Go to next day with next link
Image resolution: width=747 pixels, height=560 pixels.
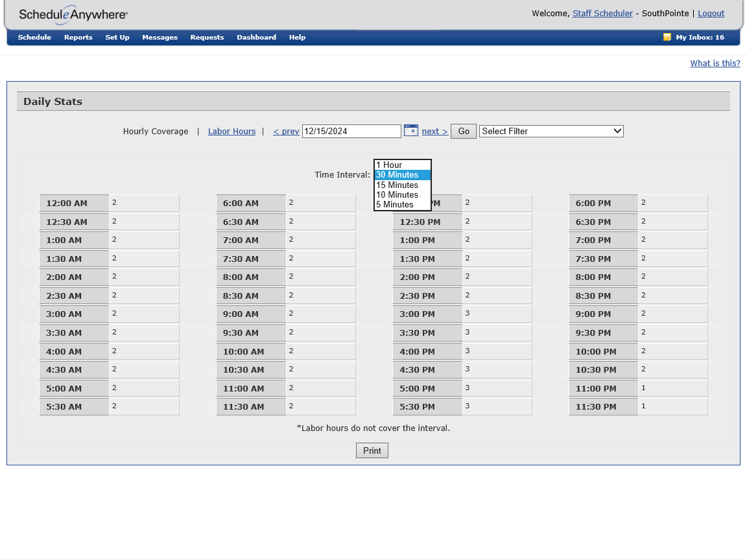pyautogui.click(x=434, y=132)
